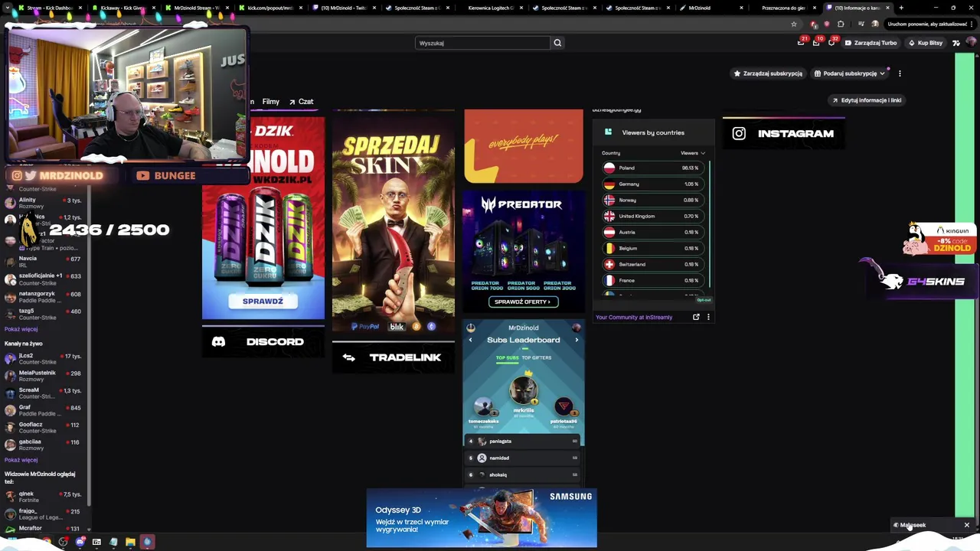Click the SPRAWDŹ button on Dzik banner
This screenshot has width=980, height=551.
click(x=263, y=301)
